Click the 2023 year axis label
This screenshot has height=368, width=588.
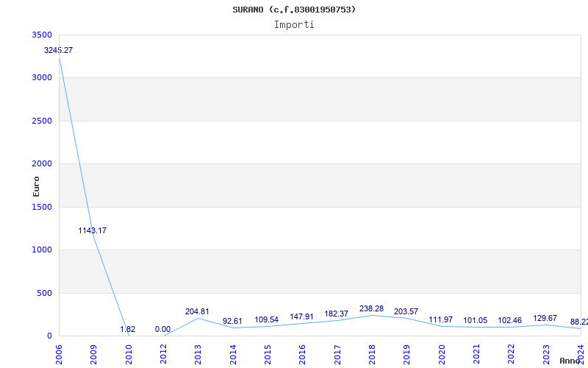[546, 355]
